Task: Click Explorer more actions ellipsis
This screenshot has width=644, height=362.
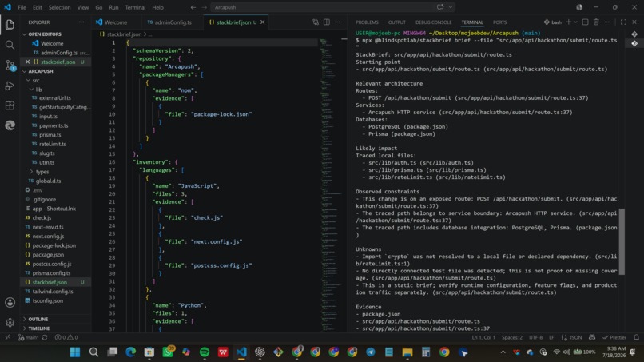Action: point(81,22)
